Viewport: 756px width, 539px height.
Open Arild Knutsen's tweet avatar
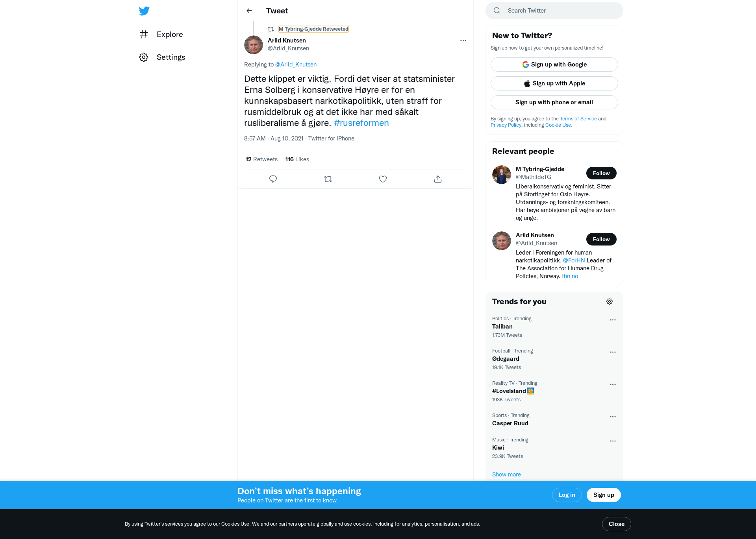(x=254, y=45)
